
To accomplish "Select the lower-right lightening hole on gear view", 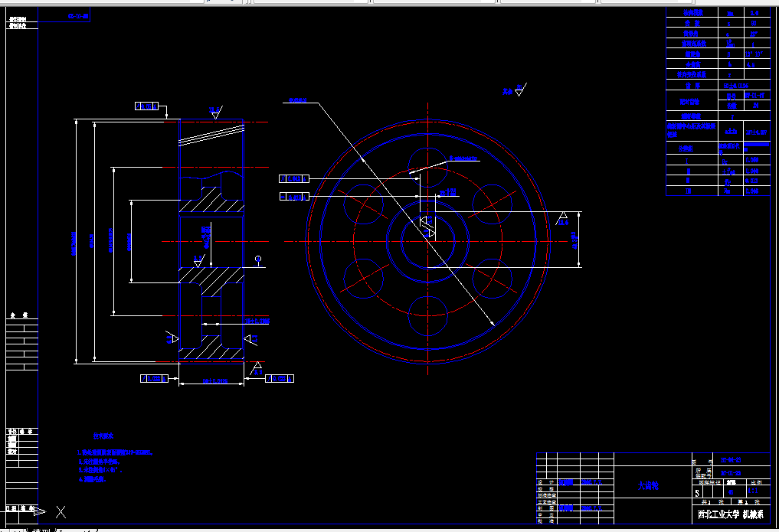I will click(x=492, y=279).
